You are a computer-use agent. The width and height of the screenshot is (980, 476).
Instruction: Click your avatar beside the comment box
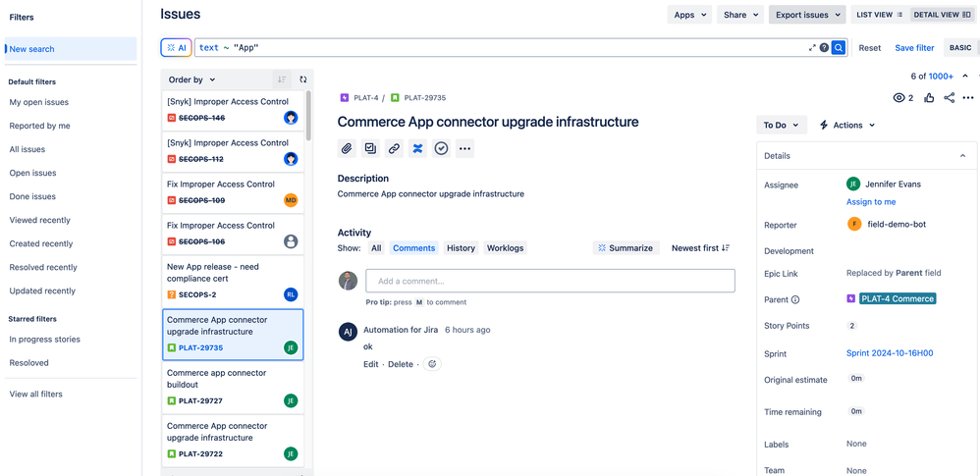(x=349, y=281)
